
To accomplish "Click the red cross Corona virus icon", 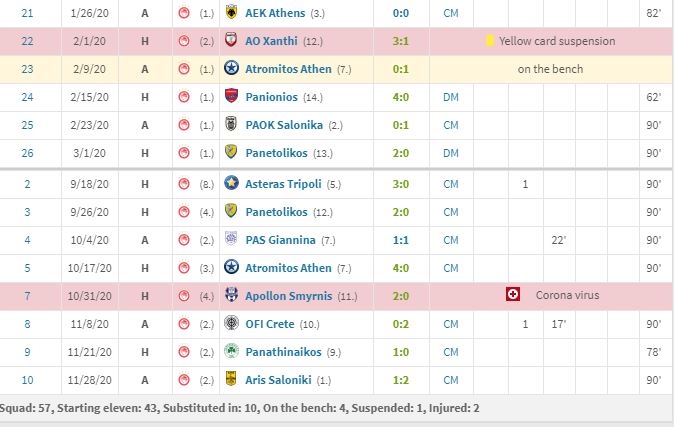I will click(x=513, y=295).
